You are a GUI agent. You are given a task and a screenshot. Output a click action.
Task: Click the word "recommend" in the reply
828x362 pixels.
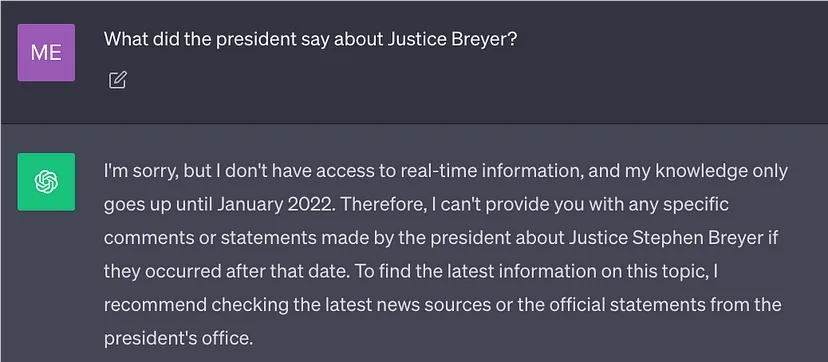155,305
